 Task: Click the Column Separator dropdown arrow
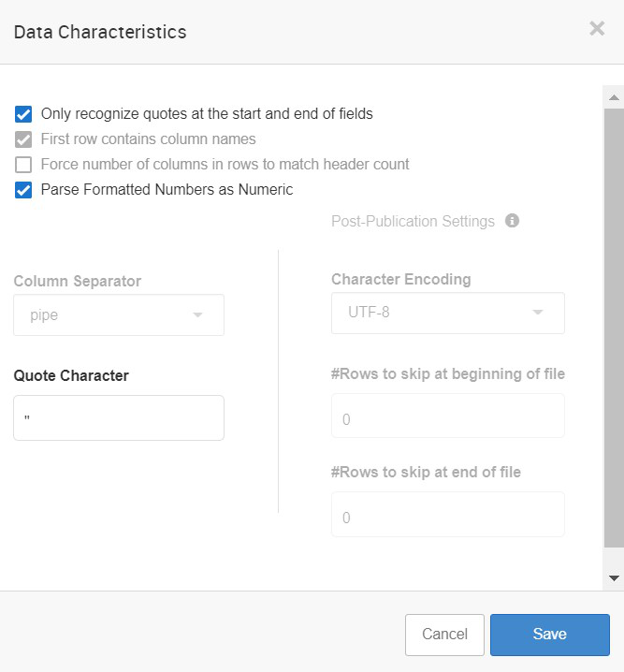(x=197, y=315)
